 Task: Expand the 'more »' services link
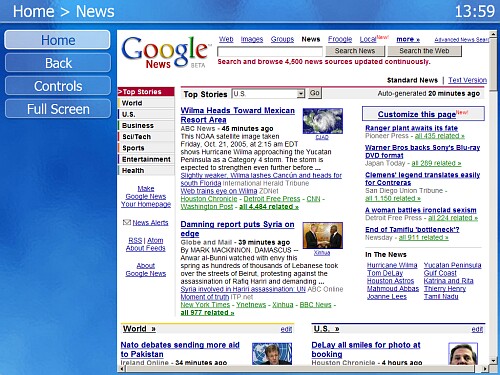[408, 39]
